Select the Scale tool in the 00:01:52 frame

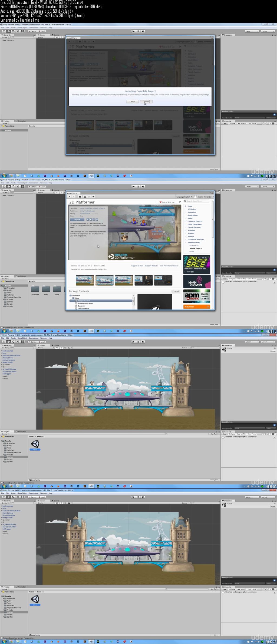point(18,342)
